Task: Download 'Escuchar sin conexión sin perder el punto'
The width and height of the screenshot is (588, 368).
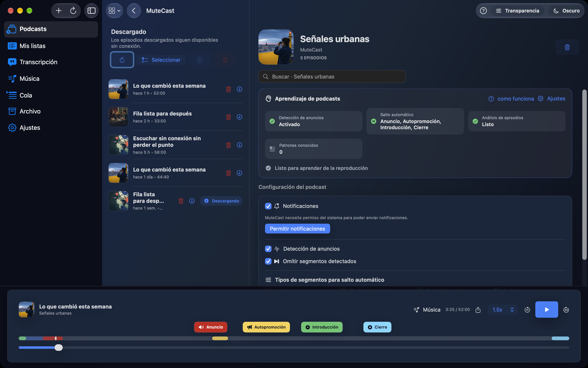Action: pyautogui.click(x=239, y=145)
